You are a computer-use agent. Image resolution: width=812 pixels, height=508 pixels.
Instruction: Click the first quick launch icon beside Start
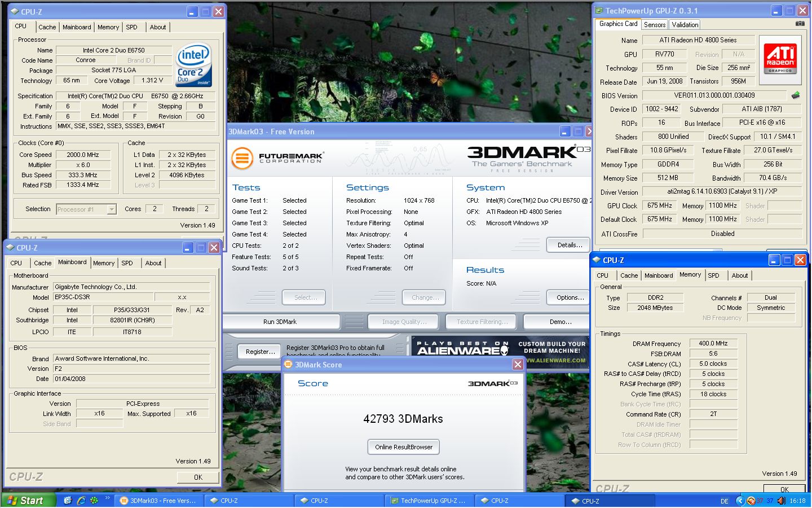pos(68,501)
